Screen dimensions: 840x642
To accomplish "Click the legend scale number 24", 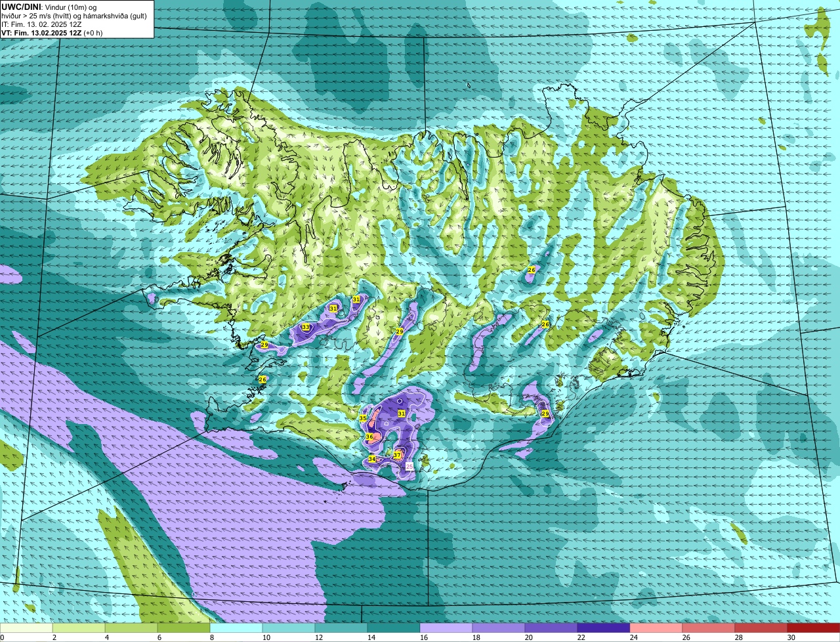I will coord(633,637).
